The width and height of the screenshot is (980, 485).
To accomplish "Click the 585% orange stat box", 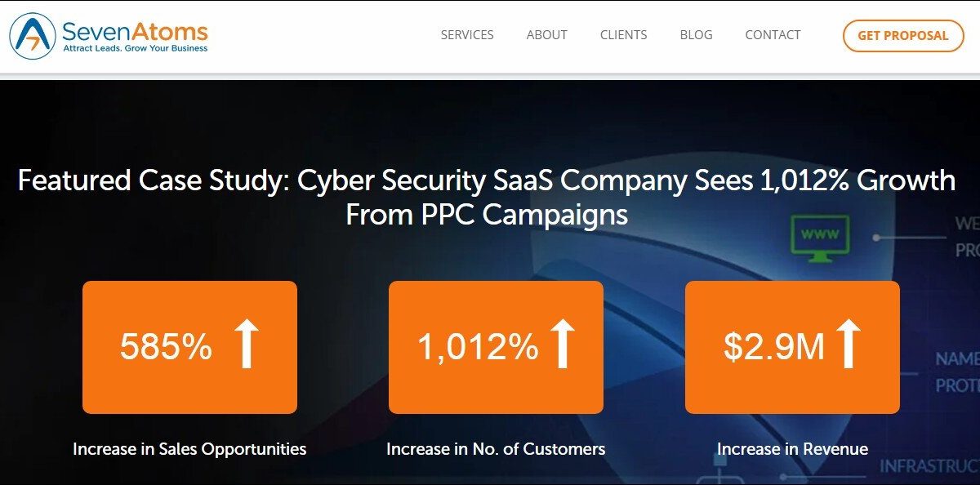I will 189,347.
